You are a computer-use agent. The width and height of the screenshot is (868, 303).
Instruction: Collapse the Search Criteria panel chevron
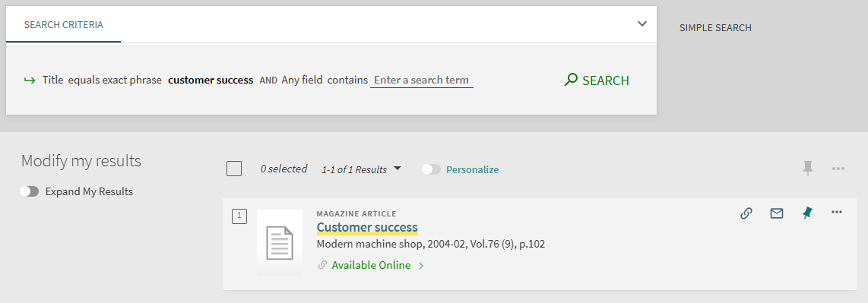coord(642,24)
